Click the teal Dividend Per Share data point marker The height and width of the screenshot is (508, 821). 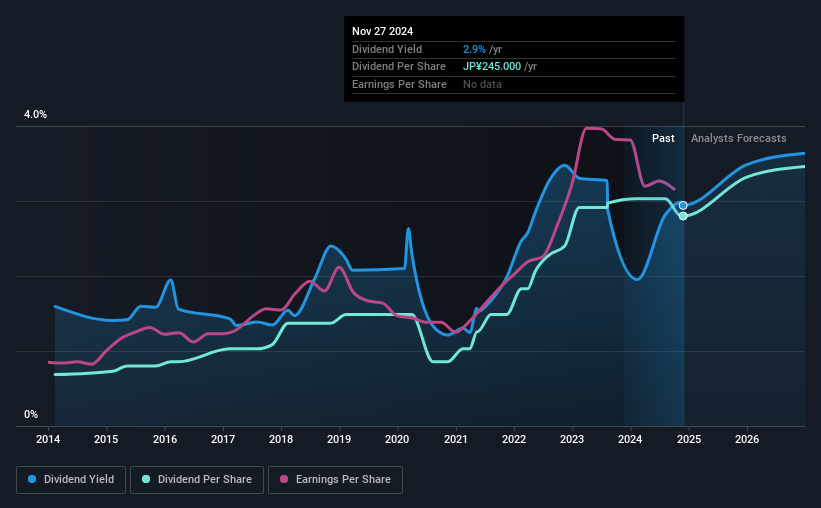tap(683, 216)
